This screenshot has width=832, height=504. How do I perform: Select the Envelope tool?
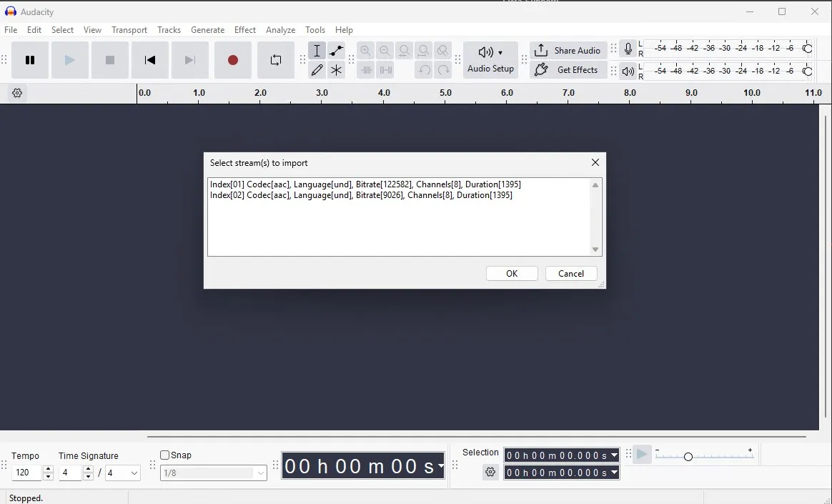[x=336, y=51]
